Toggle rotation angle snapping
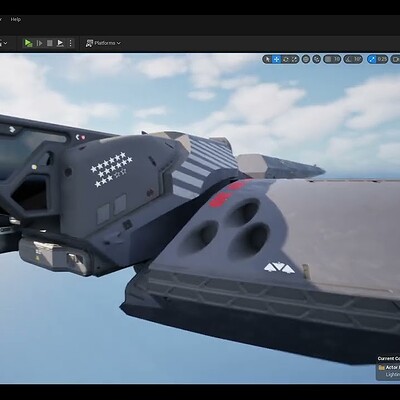The image size is (400, 400). click(348, 59)
